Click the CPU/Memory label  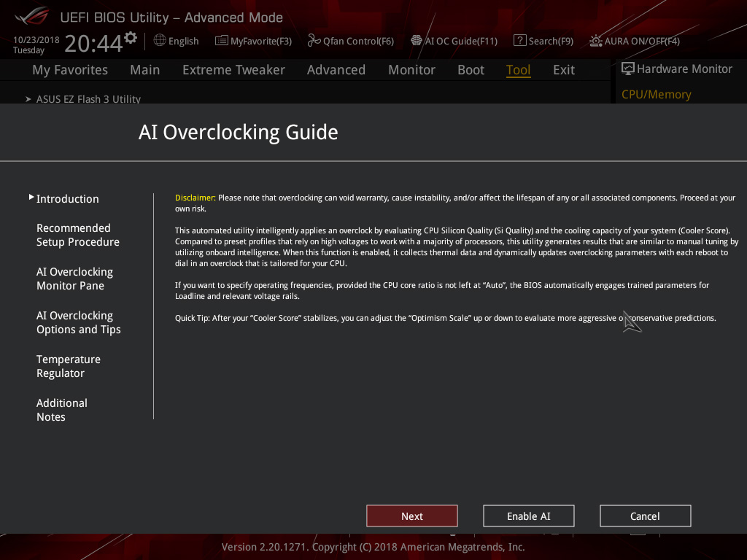coord(656,94)
